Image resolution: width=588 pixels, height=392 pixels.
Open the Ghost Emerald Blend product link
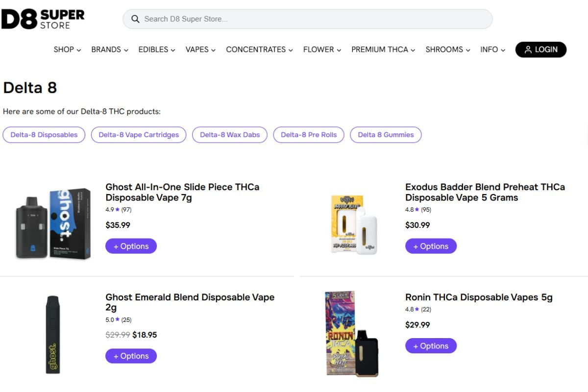point(190,302)
